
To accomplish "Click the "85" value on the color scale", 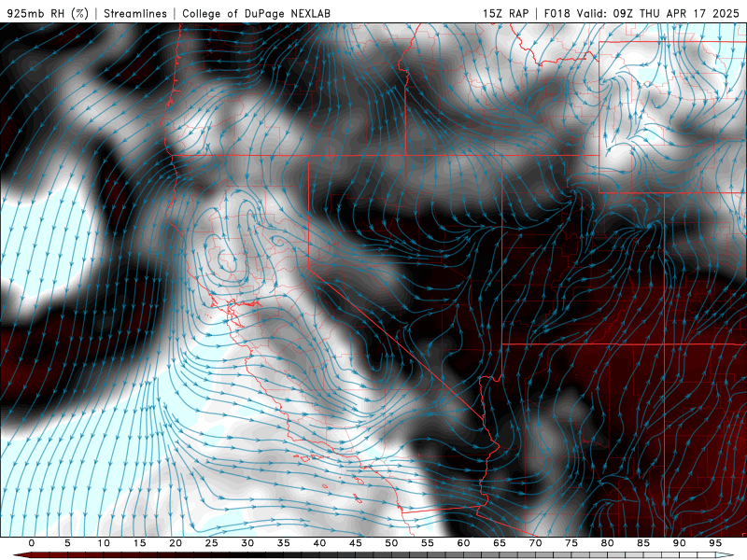I will [x=643, y=543].
